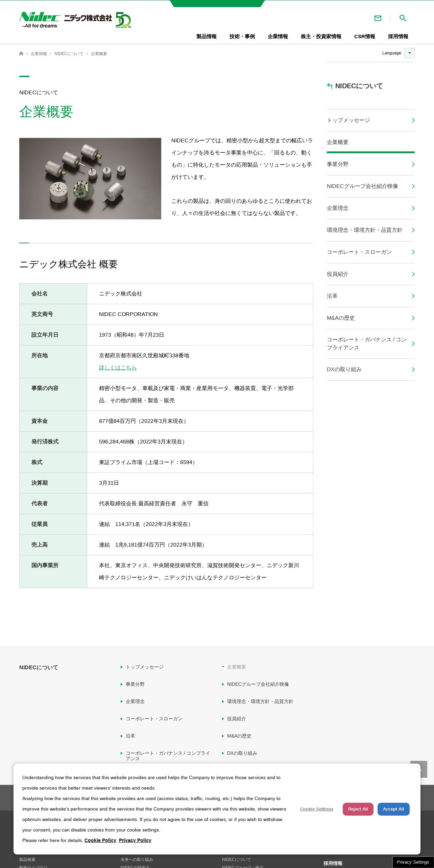This screenshot has height=868, width=434.
Task: Click table cell NIDEC CORPORATION
Action: 200,314
